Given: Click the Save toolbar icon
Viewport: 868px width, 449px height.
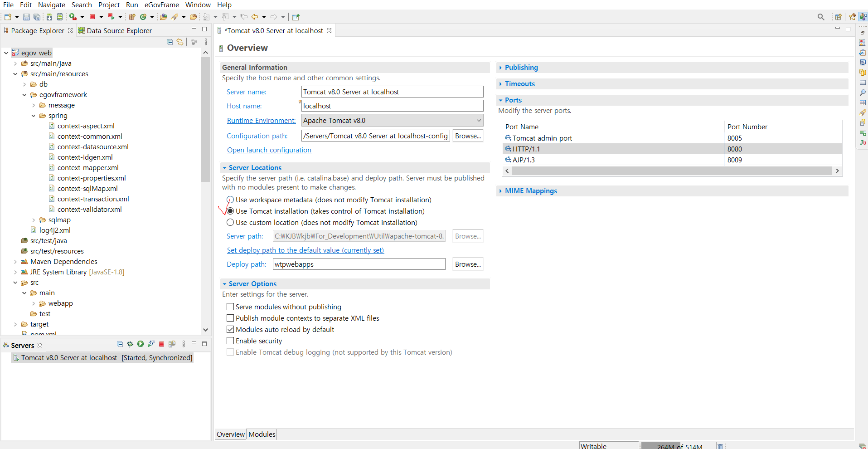Looking at the screenshot, I should pos(26,17).
